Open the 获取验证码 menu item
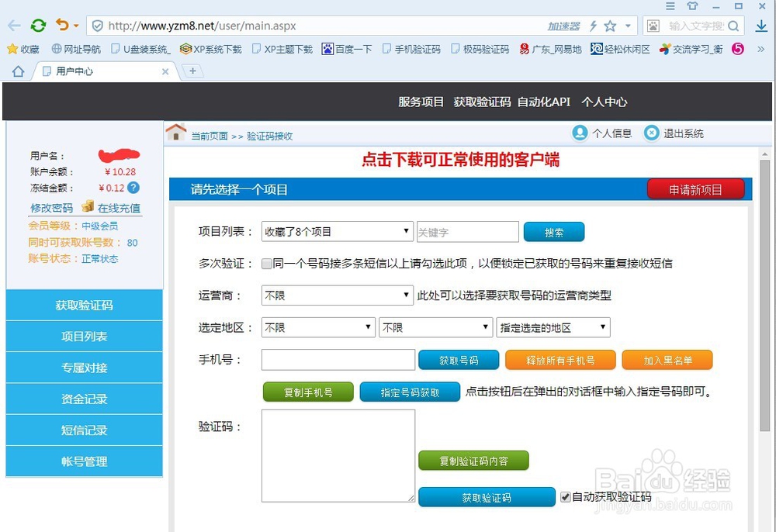The height and width of the screenshot is (532, 776). [x=84, y=306]
